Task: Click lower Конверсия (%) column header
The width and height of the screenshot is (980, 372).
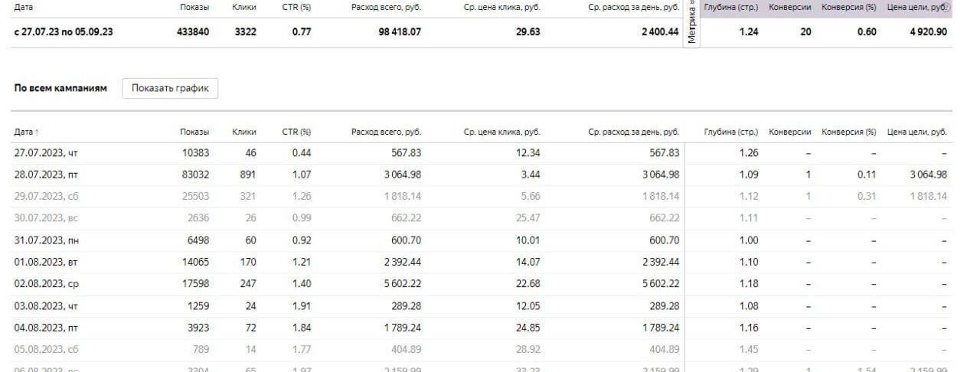Action: (848, 132)
